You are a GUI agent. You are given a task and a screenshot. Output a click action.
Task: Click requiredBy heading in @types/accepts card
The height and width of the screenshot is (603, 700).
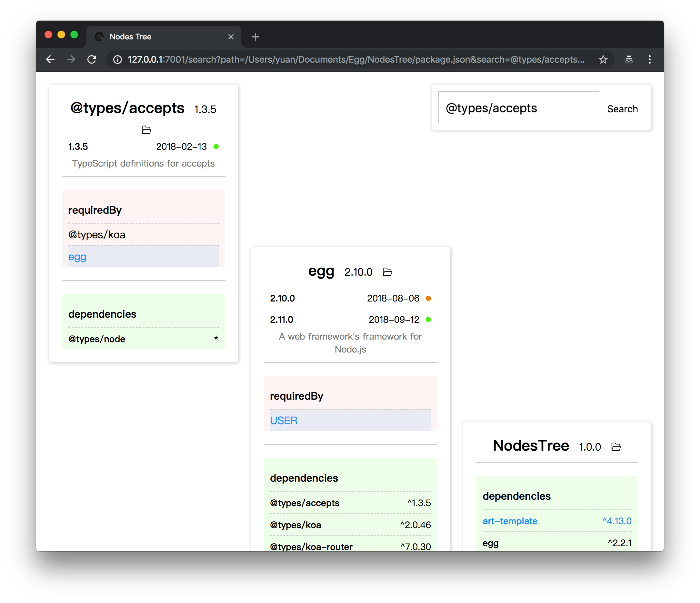coord(95,210)
